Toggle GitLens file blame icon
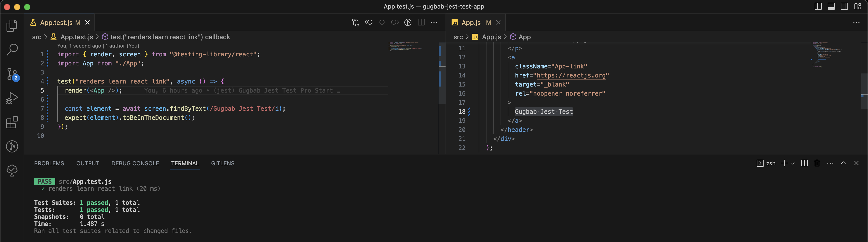868x242 pixels. [x=408, y=22]
